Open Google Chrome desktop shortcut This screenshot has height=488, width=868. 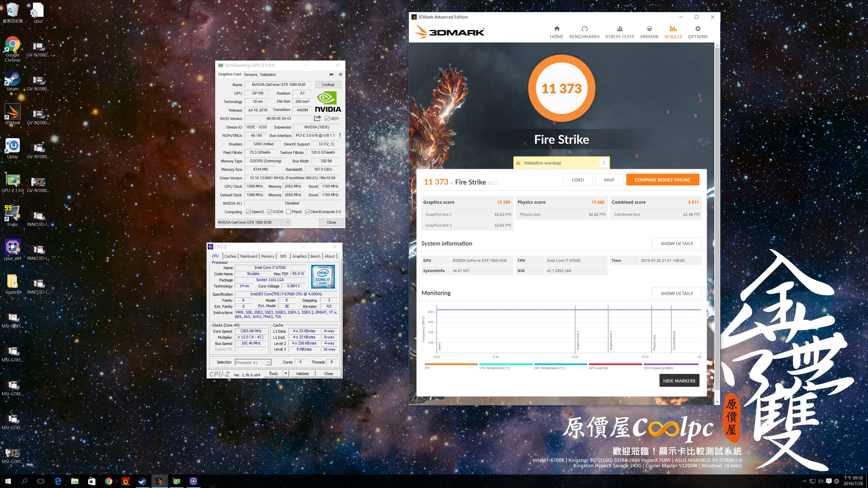coord(12,49)
